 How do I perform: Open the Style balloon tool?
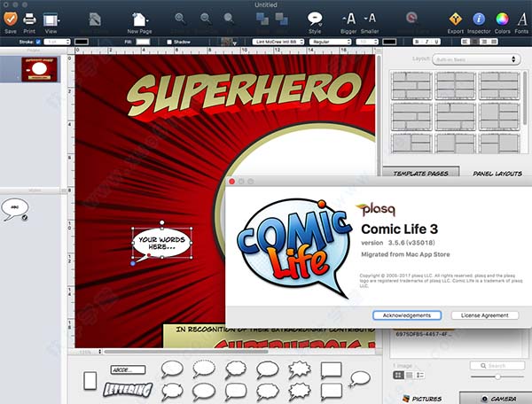(x=315, y=19)
